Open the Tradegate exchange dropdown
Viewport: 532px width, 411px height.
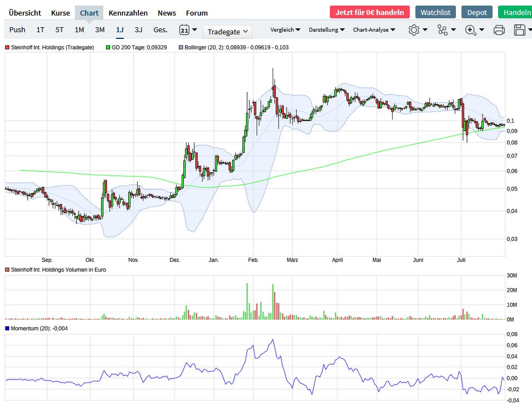(x=228, y=32)
